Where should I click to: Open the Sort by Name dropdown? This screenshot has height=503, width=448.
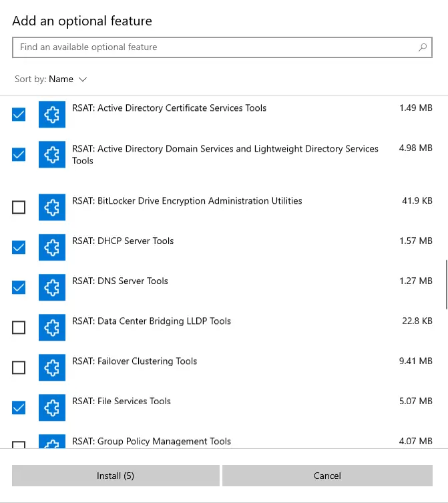[51, 79]
